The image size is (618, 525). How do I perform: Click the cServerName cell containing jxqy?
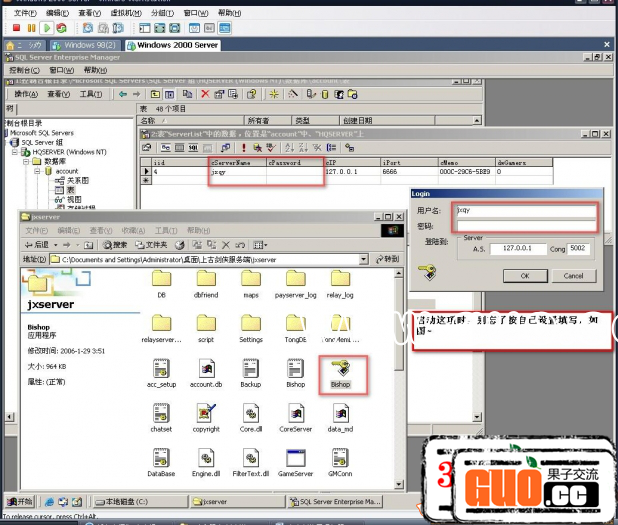point(237,172)
